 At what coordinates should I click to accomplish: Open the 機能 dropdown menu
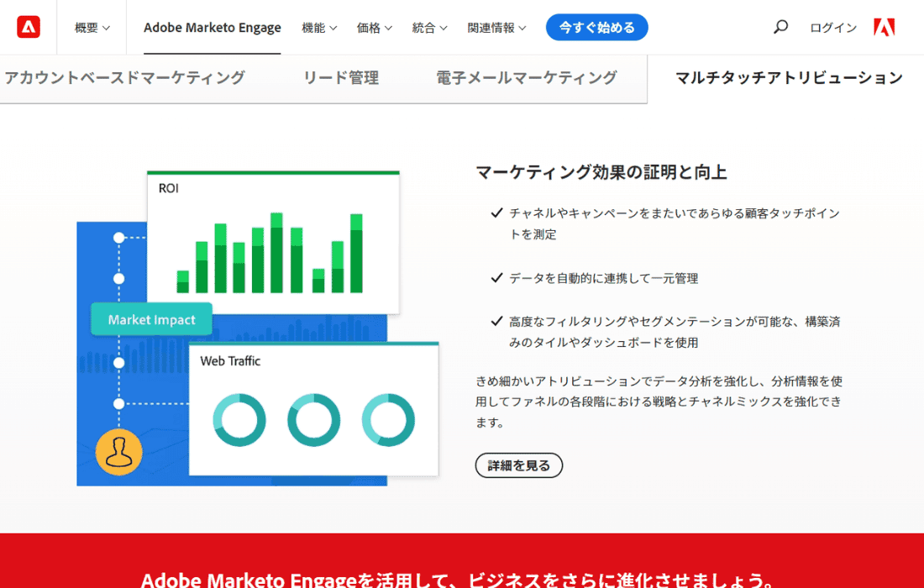[319, 28]
